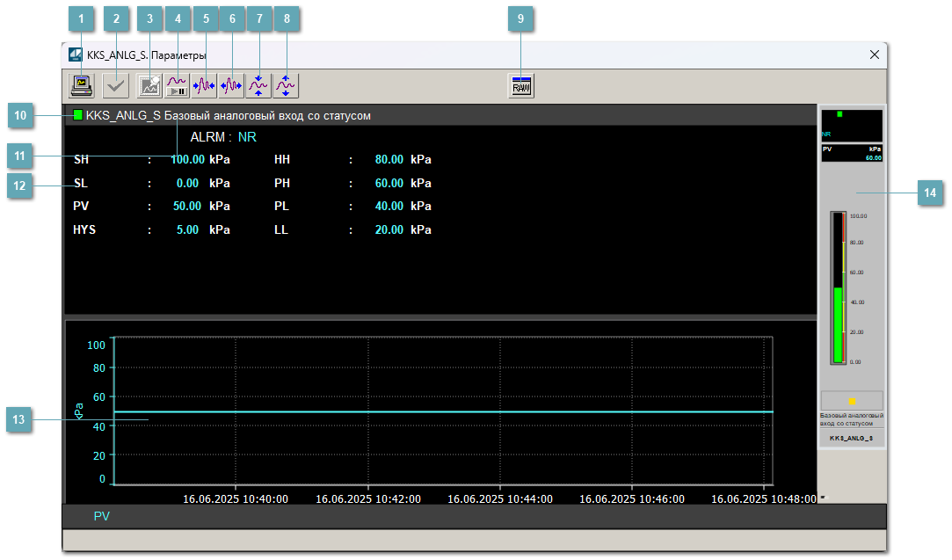The width and height of the screenshot is (952, 560).
Task: Click the yellow indicator button on faceplate
Action: [851, 400]
